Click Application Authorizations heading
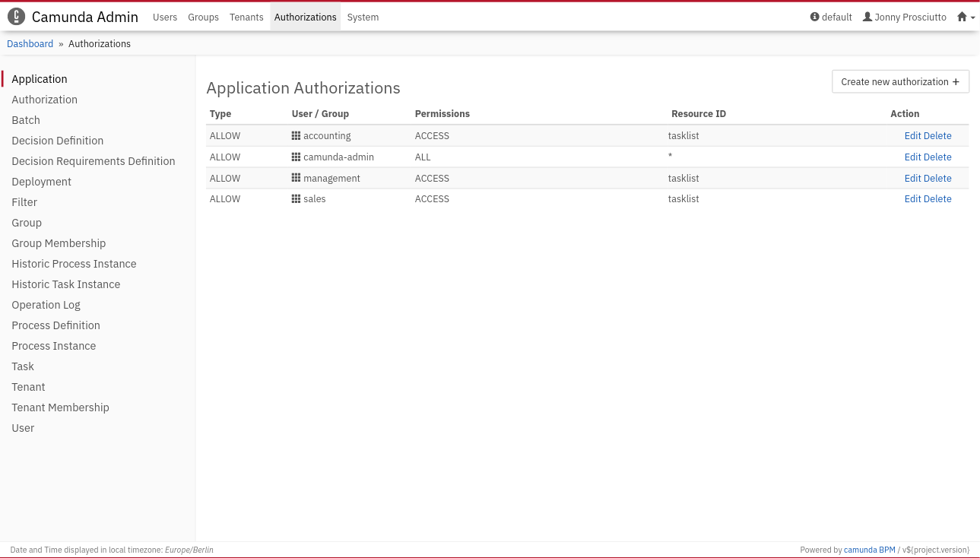 [303, 88]
